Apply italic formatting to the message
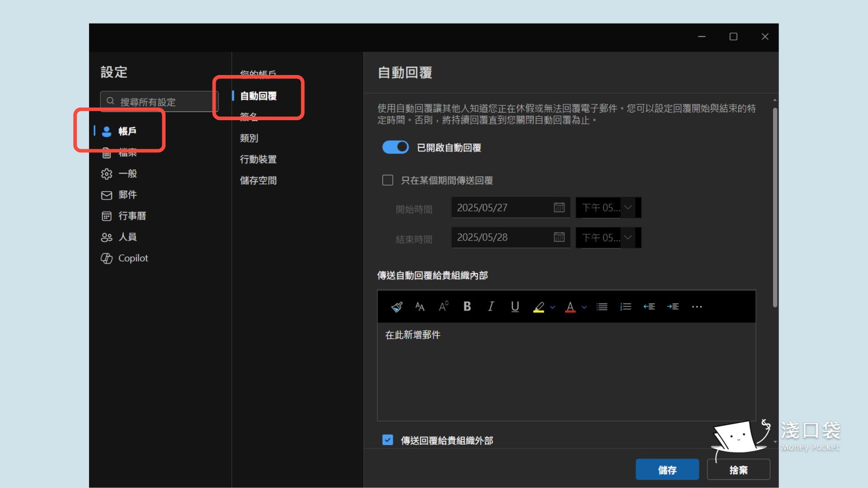Image resolution: width=868 pixels, height=488 pixels. [x=491, y=306]
